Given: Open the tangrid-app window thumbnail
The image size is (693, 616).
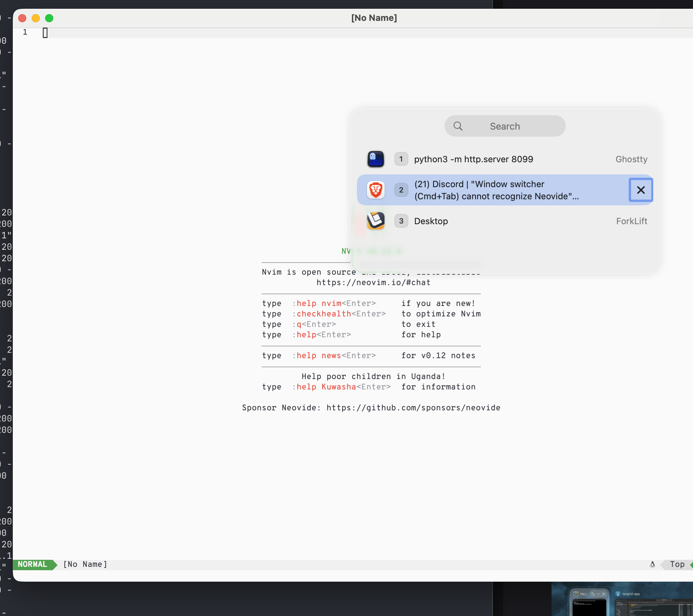Looking at the screenshot, I should (x=654, y=608).
